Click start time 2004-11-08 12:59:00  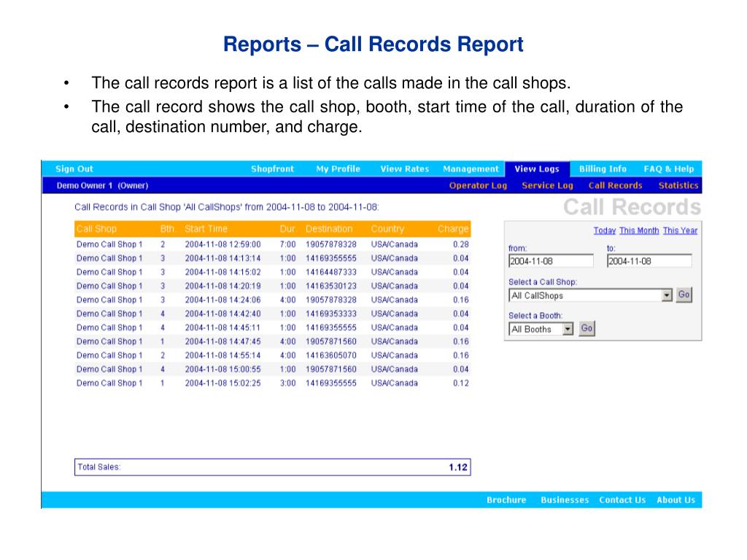pyautogui.click(x=222, y=244)
